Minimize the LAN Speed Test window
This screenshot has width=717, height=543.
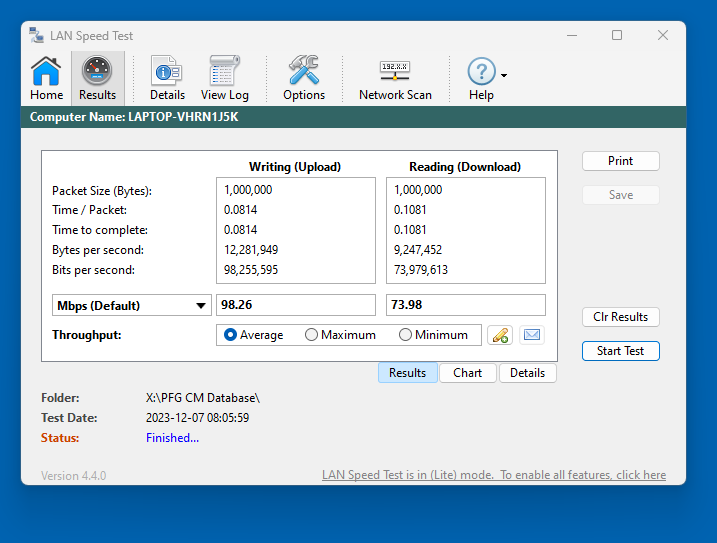pos(572,35)
